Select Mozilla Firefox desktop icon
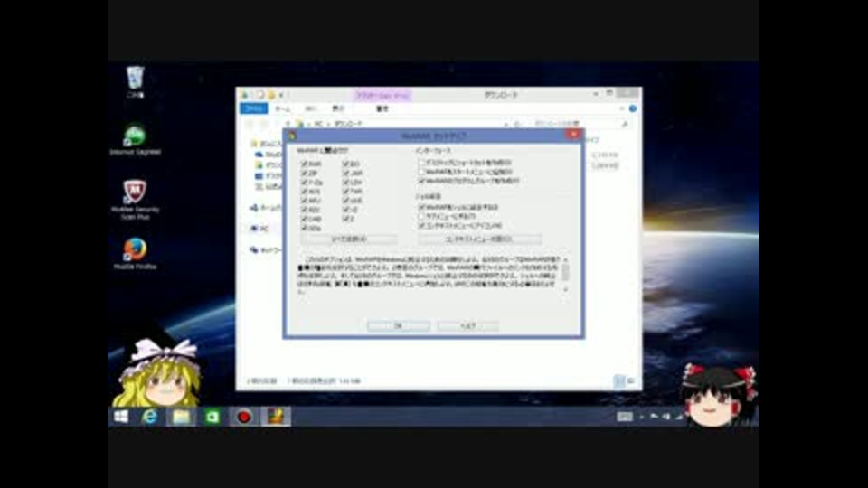The image size is (868, 488). point(135,253)
